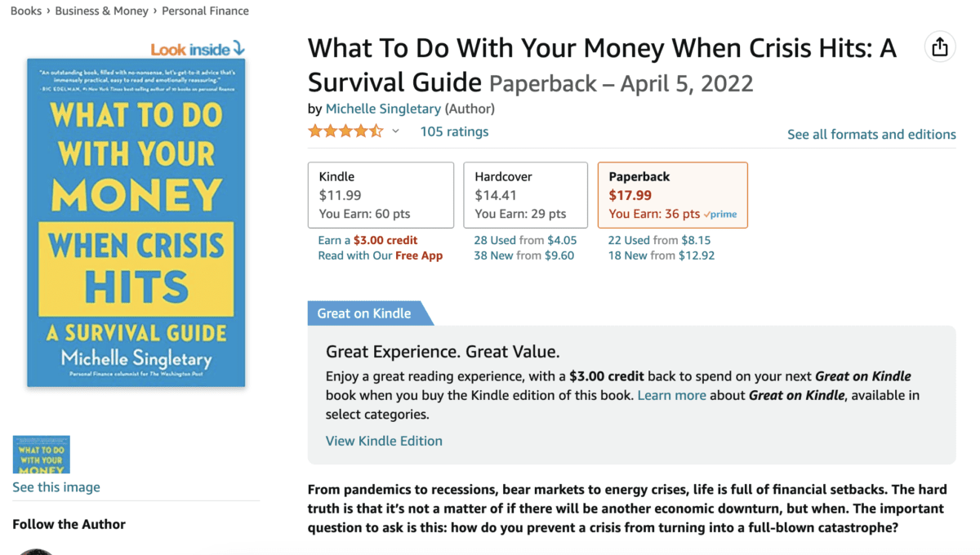This screenshot has width=980, height=555.
Task: Click View Kindle Edition link
Action: pos(384,441)
